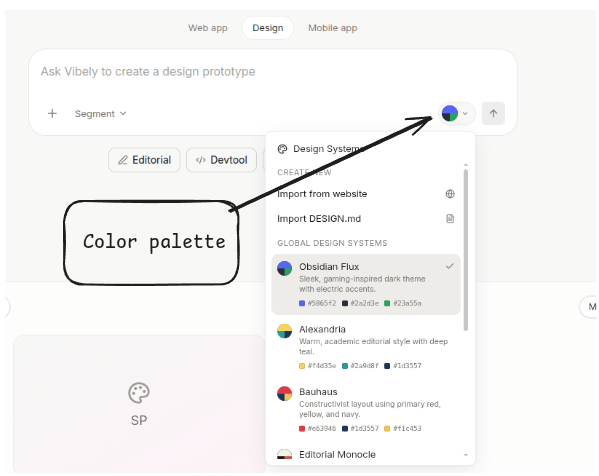Click the GLOBAL DESIGN SYSTEMS heading
The height and width of the screenshot is (476, 599).
pos(332,243)
